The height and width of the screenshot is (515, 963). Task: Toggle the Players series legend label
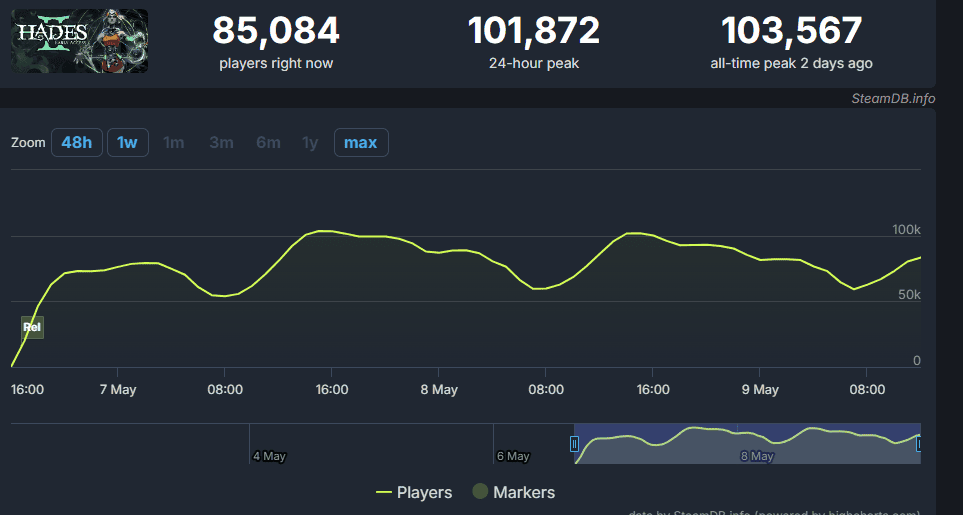[424, 492]
